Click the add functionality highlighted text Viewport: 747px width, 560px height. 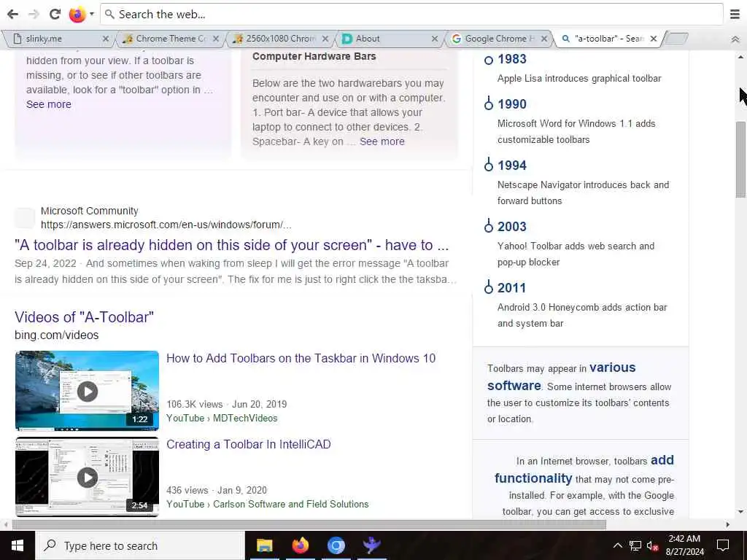(584, 469)
